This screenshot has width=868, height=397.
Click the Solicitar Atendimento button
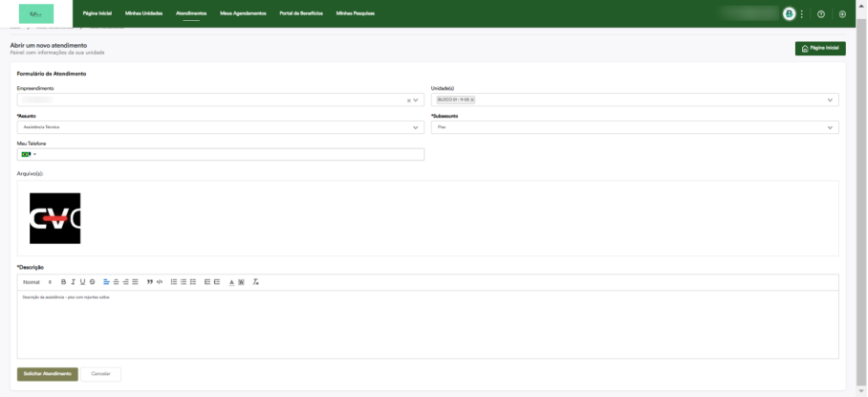pos(48,374)
